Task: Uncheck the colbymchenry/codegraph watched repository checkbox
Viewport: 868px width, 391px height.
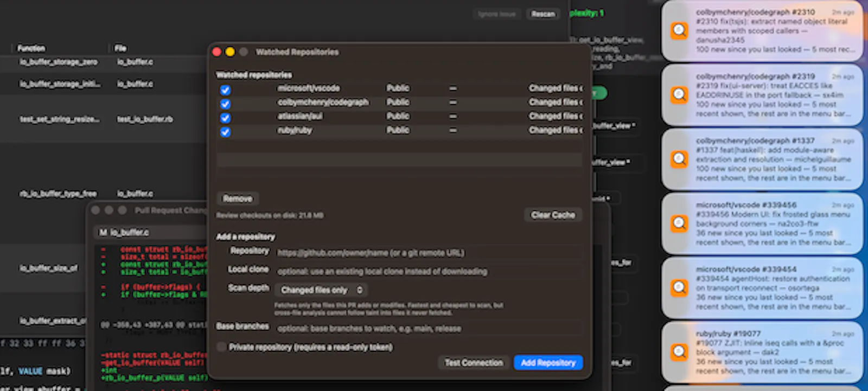Action: (x=225, y=104)
